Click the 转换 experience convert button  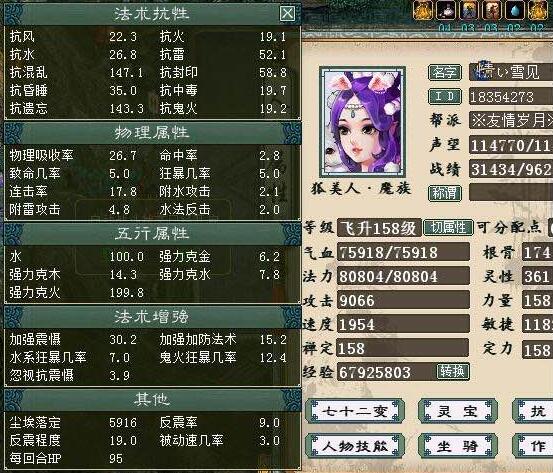[453, 371]
